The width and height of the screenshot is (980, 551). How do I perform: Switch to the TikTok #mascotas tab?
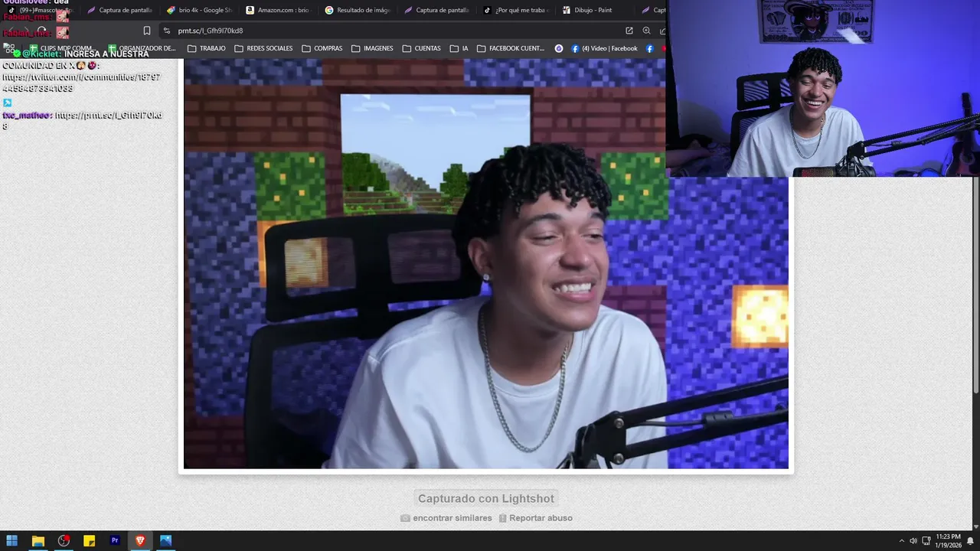pos(40,10)
